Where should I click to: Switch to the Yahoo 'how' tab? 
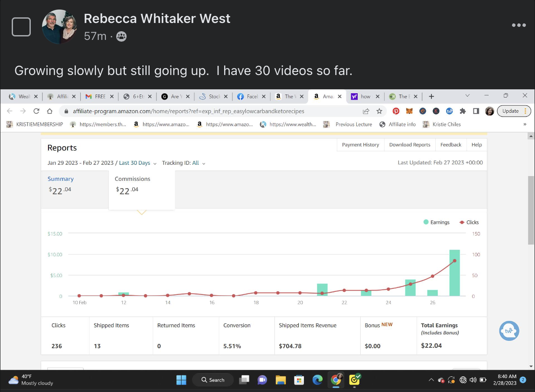point(365,96)
